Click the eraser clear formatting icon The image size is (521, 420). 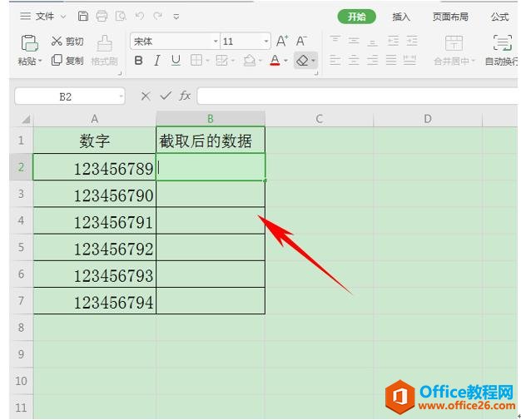pos(302,61)
